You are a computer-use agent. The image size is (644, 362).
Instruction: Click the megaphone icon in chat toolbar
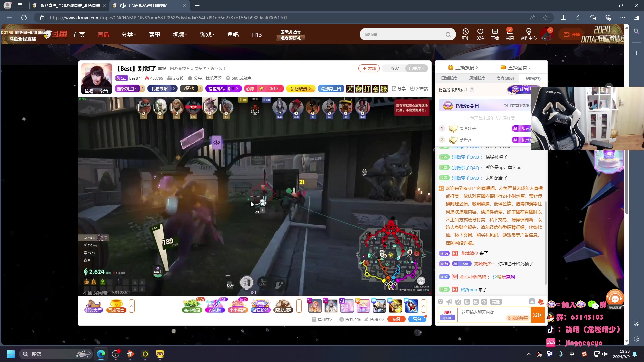(x=449, y=302)
